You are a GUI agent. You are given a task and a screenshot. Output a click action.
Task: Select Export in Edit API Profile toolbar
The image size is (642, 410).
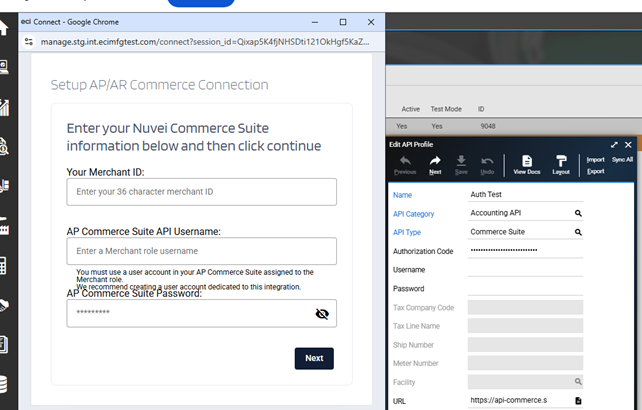pos(595,171)
